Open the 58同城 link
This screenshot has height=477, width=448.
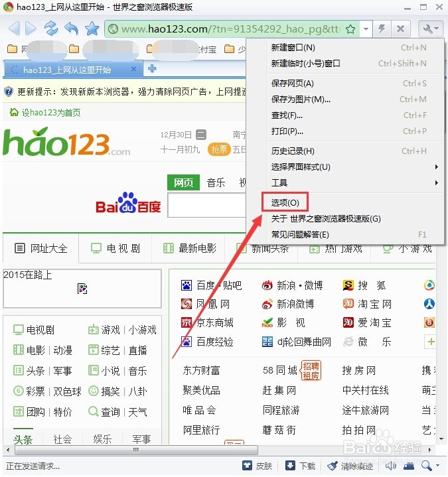point(279,370)
